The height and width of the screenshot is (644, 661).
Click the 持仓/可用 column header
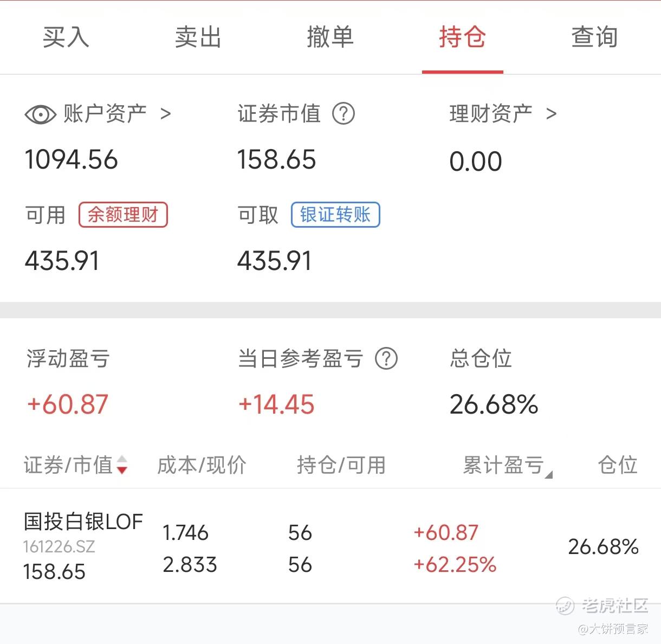341,465
